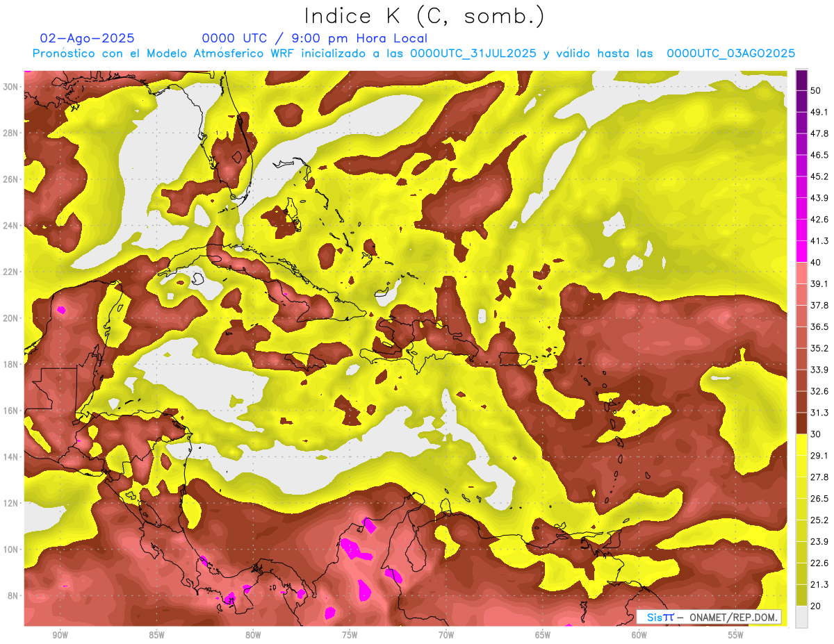Click the color bar label '42.6'

click(x=819, y=220)
